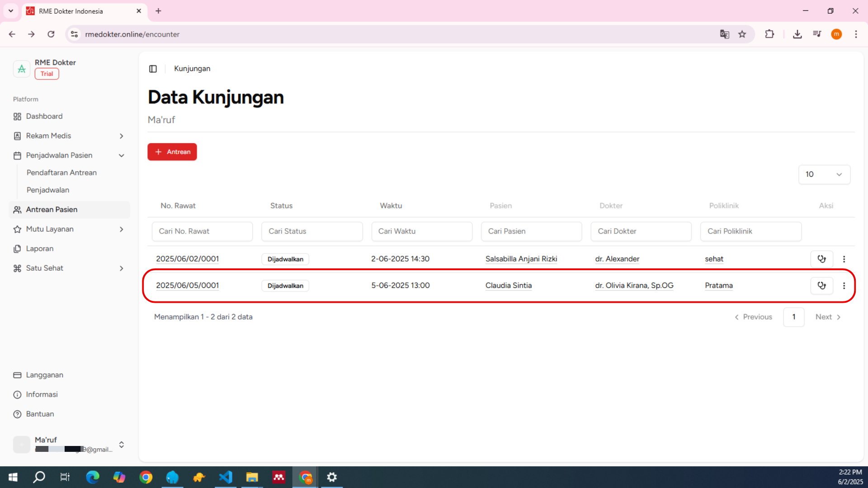This screenshot has width=868, height=488.
Task: Open Visual Studio Code from taskbar
Action: click(x=226, y=477)
